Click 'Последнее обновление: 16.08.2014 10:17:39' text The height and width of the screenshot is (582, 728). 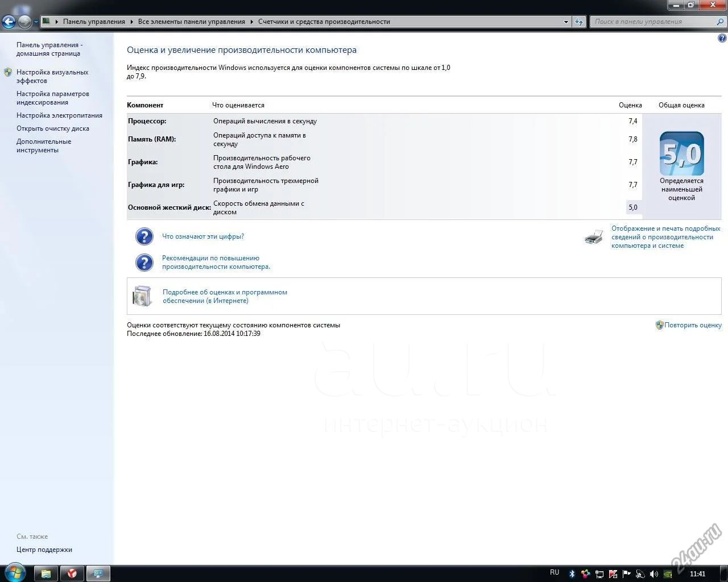(x=193, y=334)
